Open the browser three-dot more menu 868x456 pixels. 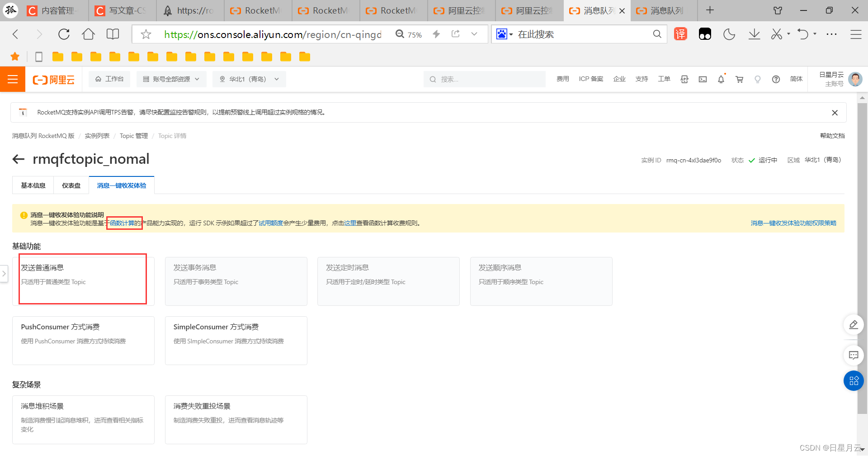(x=831, y=34)
